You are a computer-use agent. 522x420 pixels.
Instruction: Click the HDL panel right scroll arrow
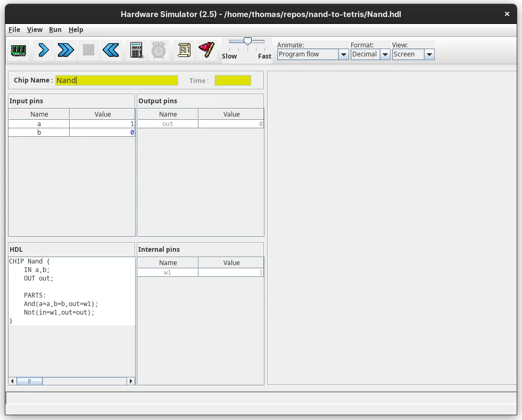[x=131, y=381]
